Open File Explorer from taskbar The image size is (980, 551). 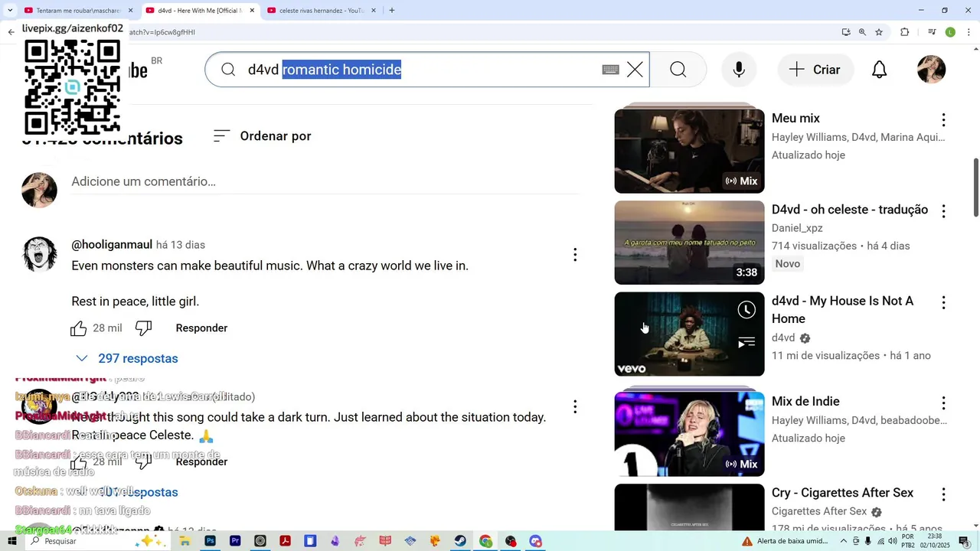pyautogui.click(x=185, y=541)
